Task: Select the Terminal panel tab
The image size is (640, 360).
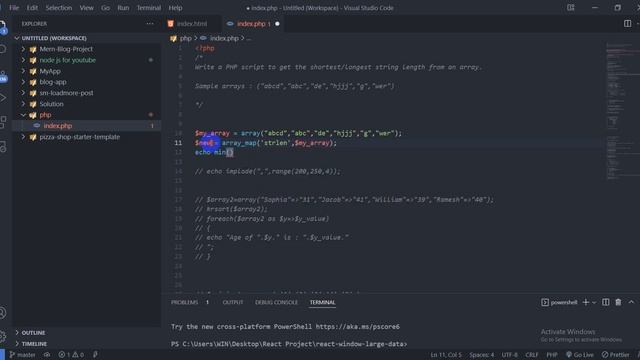Action: coord(322,302)
